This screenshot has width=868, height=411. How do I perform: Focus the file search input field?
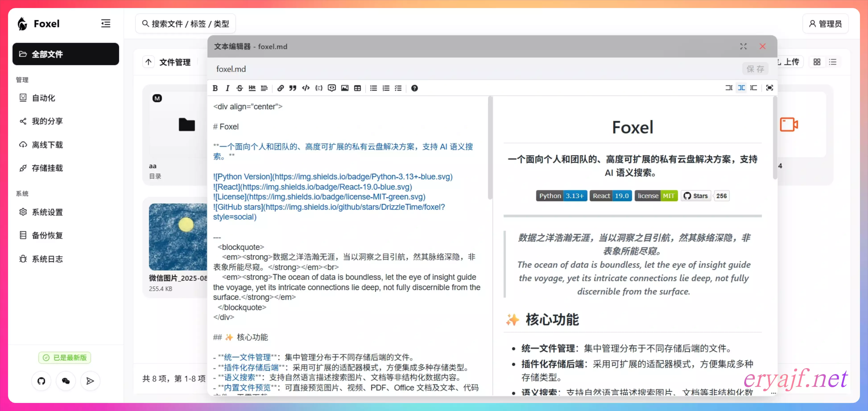(186, 24)
